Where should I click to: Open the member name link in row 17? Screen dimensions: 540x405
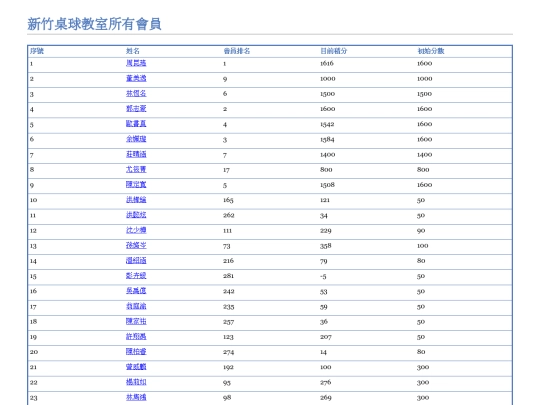click(x=136, y=306)
